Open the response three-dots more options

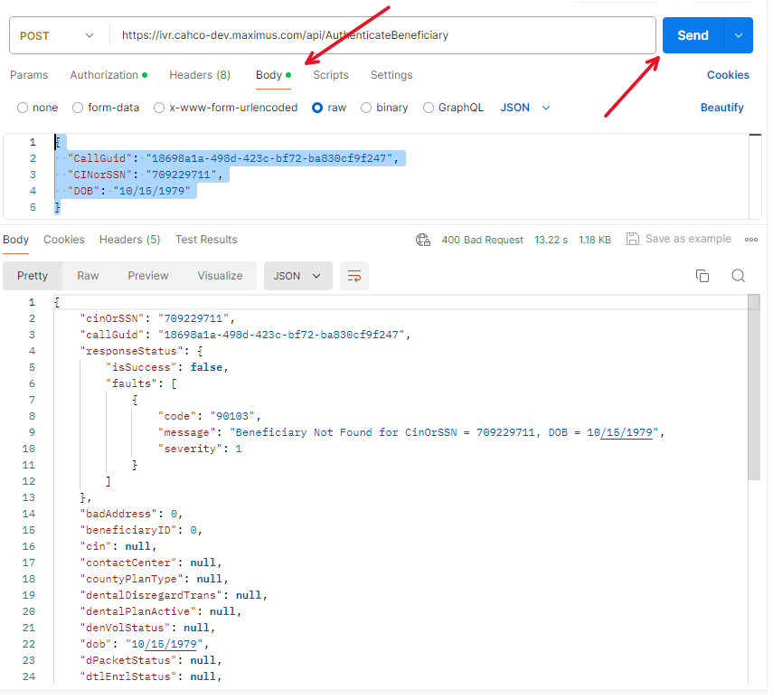pyautogui.click(x=750, y=240)
